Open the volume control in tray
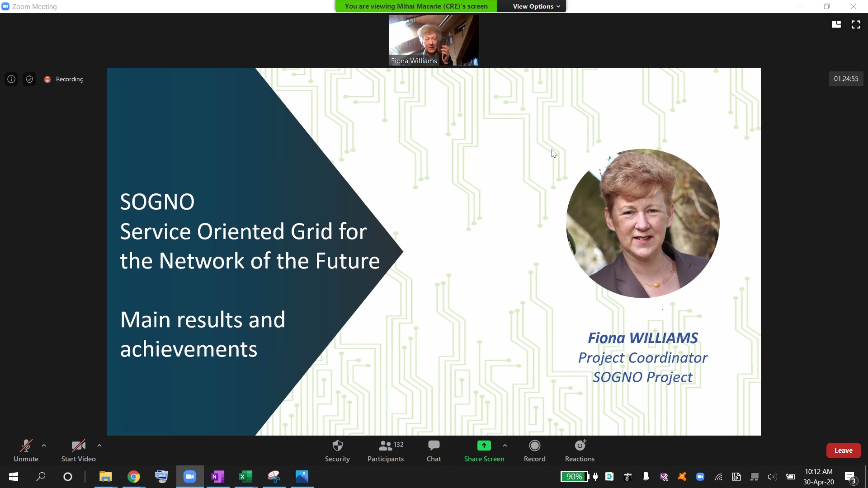Screen dimensions: 868x488 [x=772, y=477]
